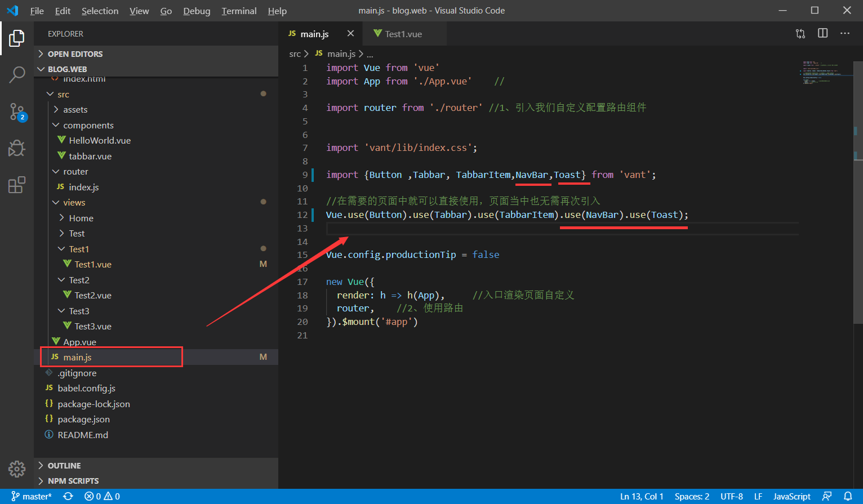The height and width of the screenshot is (504, 863).
Task: Open App.vue file
Action: point(156,342)
